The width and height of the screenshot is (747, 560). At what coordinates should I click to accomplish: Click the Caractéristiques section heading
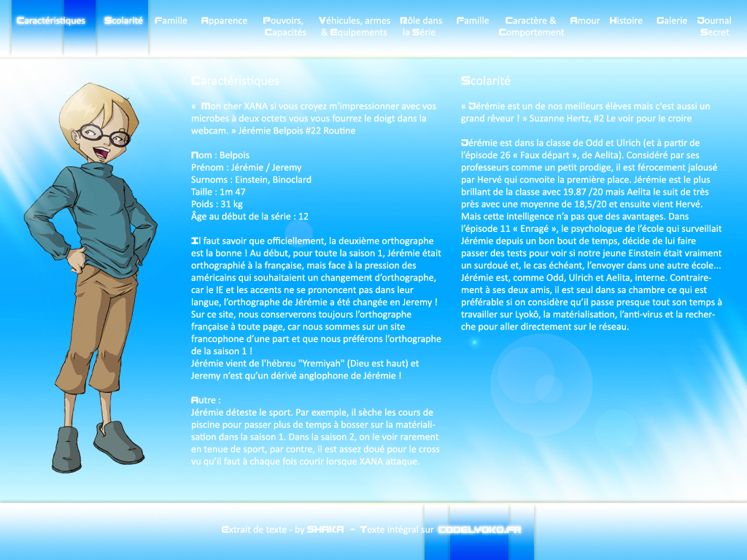(235, 81)
